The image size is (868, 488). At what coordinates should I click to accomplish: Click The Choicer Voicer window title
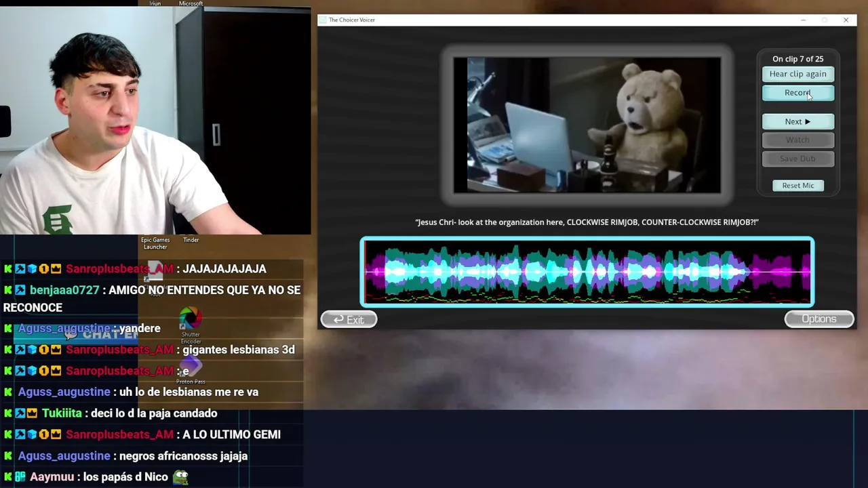click(x=352, y=20)
